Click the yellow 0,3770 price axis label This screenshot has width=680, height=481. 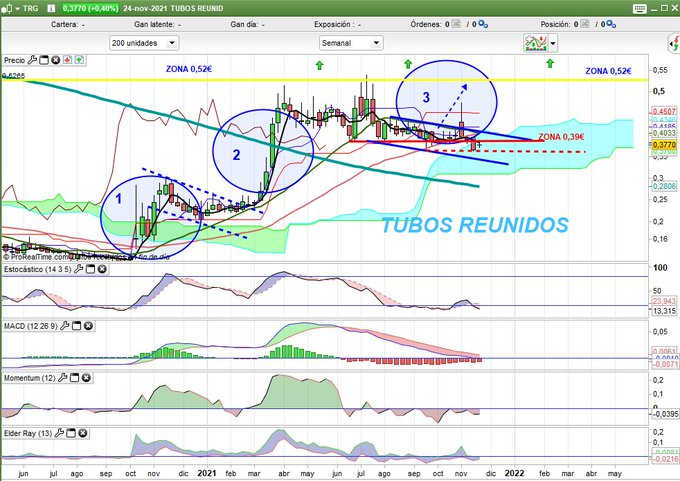[664, 144]
